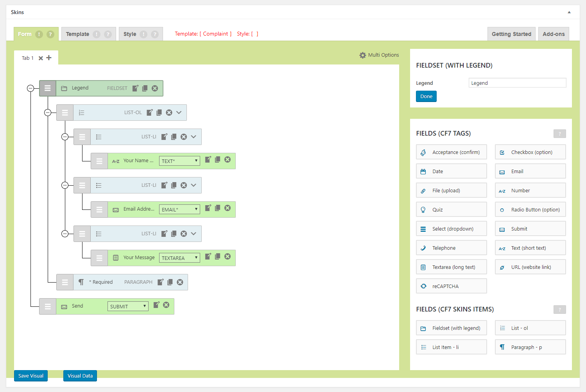Expand the LIST-OL options chevron
Viewport: 586px width, 392px height.
click(179, 113)
